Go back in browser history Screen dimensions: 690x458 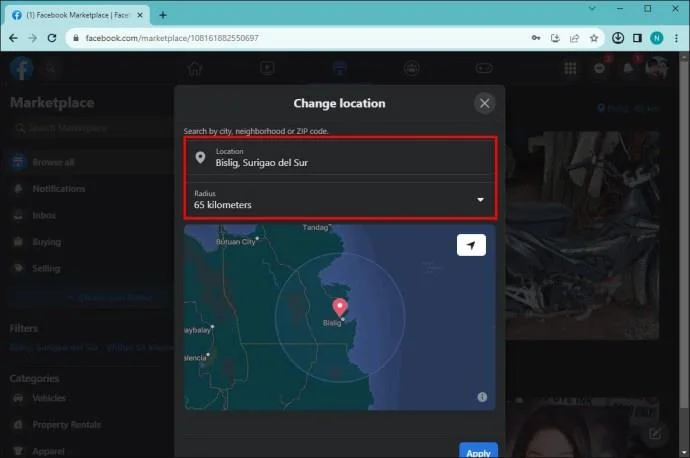point(13,38)
